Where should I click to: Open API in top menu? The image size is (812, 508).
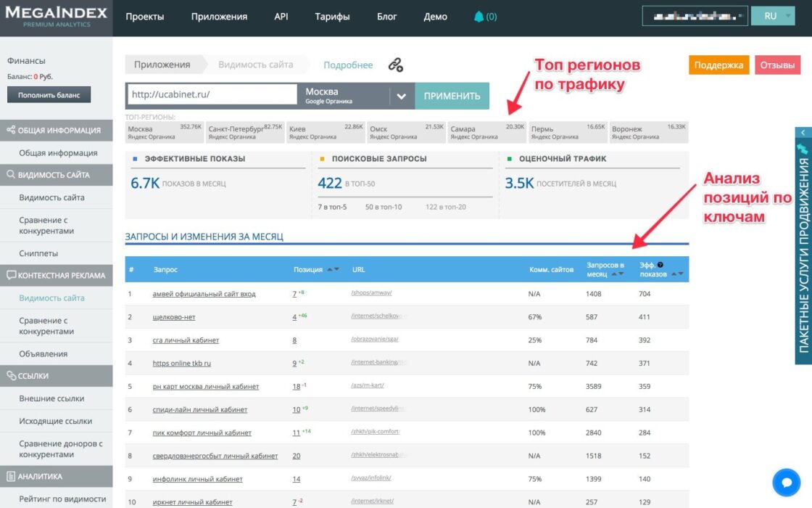tap(281, 17)
